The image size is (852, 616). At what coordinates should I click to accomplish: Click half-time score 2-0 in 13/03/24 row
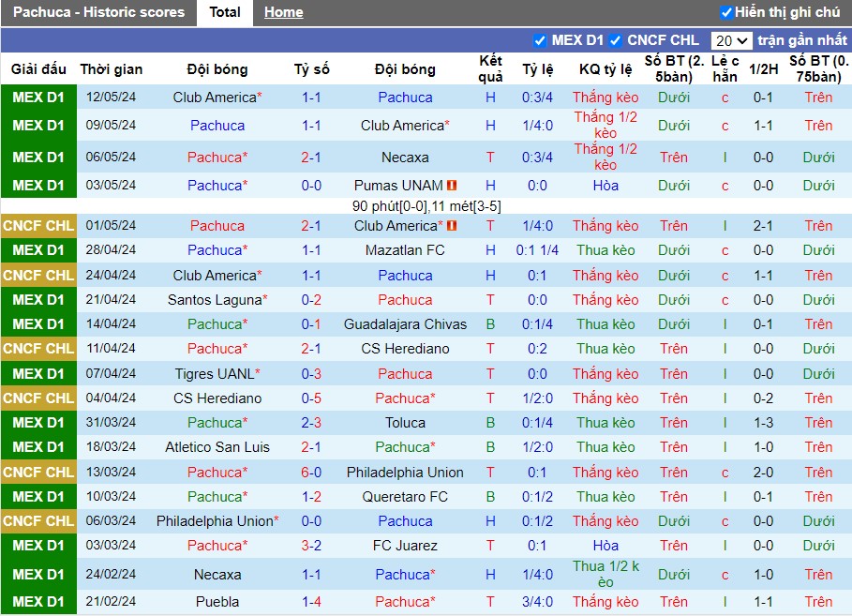tap(764, 472)
